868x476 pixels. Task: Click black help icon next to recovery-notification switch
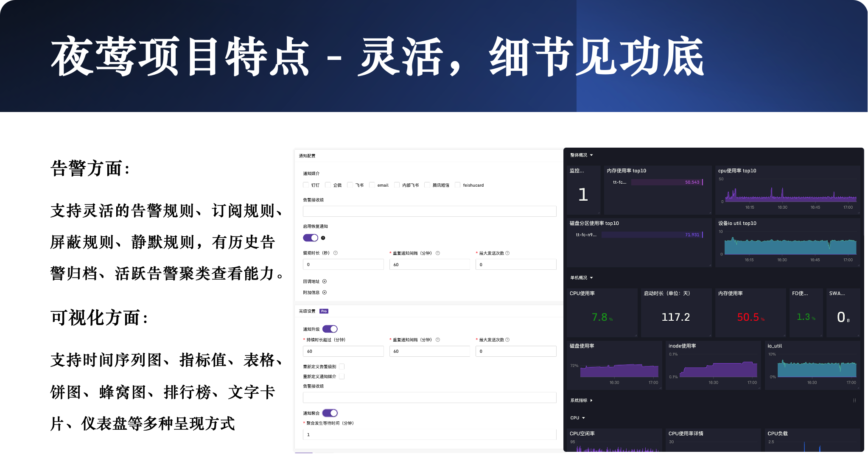point(323,238)
